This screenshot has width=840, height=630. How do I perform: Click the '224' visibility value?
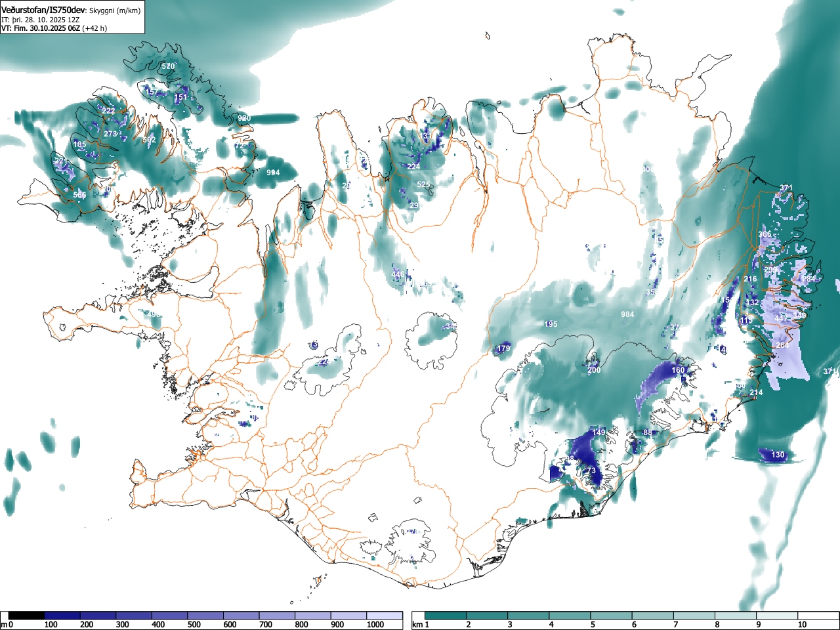413,167
